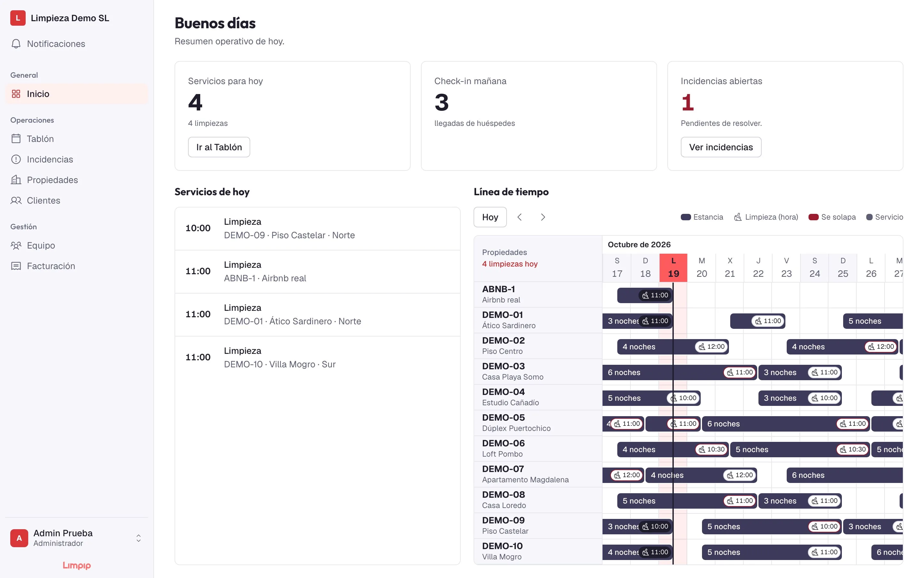Go to previous timeline period arrow
924x578 pixels.
click(x=520, y=217)
